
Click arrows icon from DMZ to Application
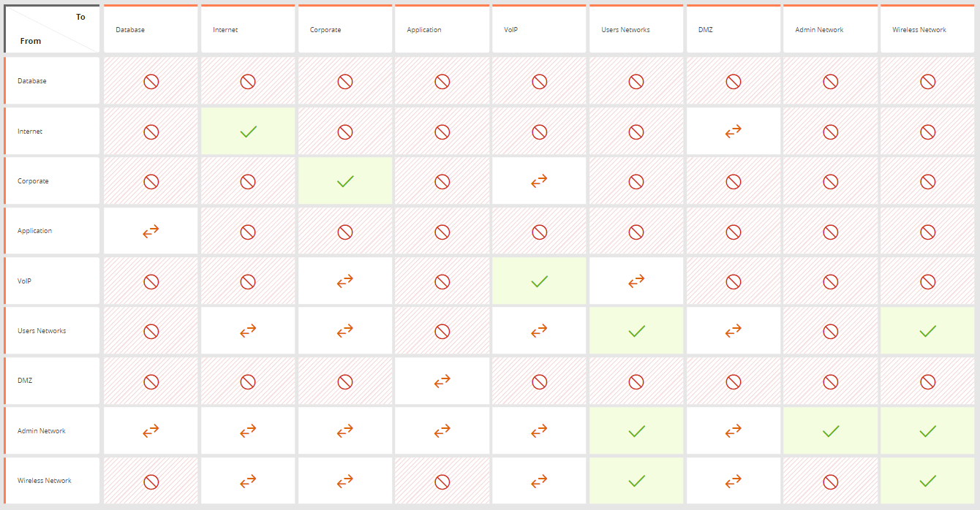442,381
